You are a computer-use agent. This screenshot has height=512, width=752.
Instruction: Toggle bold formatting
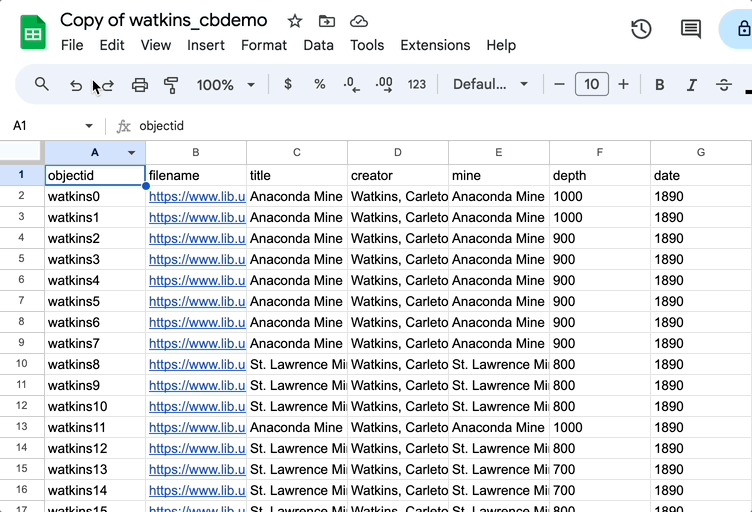point(659,84)
